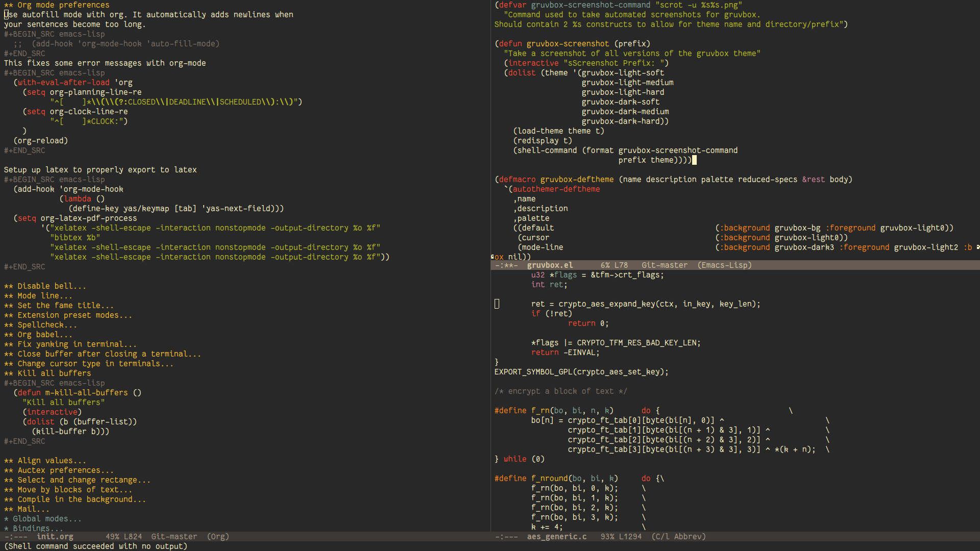Click the (Emacs-Lisp) major mode indicator
The image size is (980, 551).
(724, 265)
